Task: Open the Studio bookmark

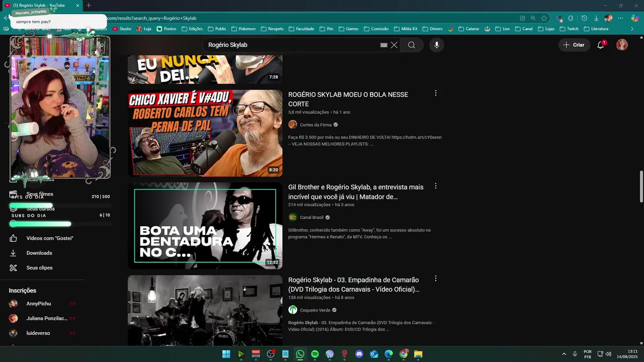Action: pos(122,29)
